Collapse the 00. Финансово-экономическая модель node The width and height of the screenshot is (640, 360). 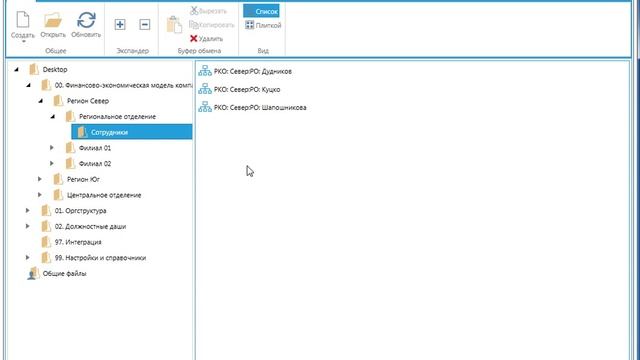point(29,85)
